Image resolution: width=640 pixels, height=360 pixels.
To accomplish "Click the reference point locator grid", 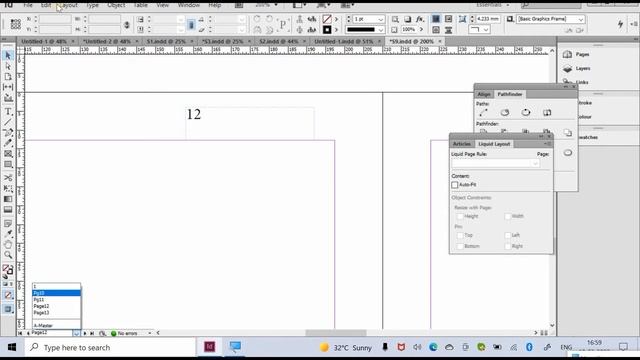I will click(x=16, y=24).
